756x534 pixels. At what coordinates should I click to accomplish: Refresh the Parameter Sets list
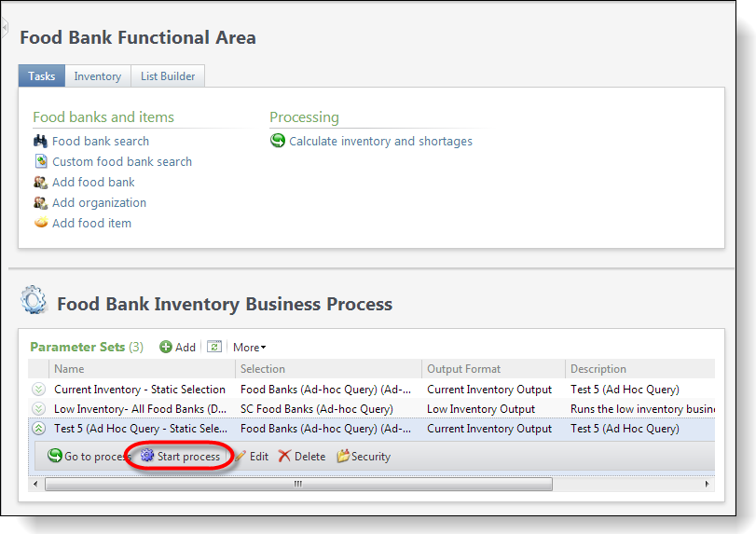tap(213, 347)
